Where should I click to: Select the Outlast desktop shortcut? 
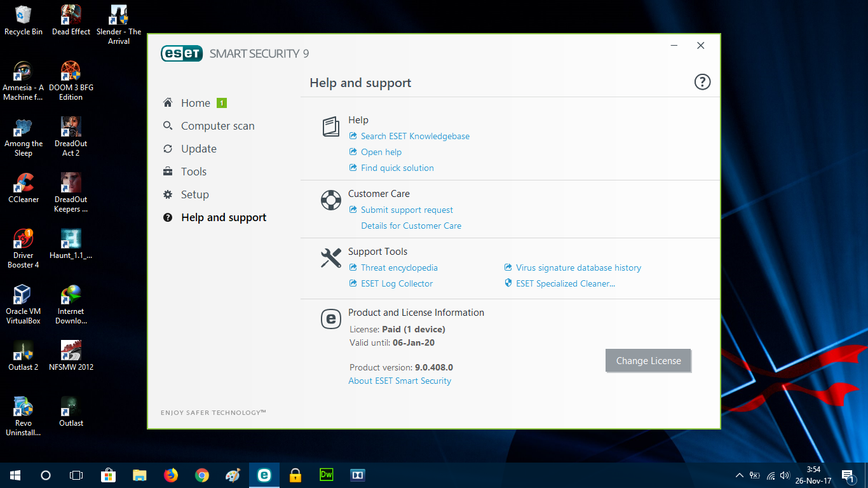tap(71, 412)
